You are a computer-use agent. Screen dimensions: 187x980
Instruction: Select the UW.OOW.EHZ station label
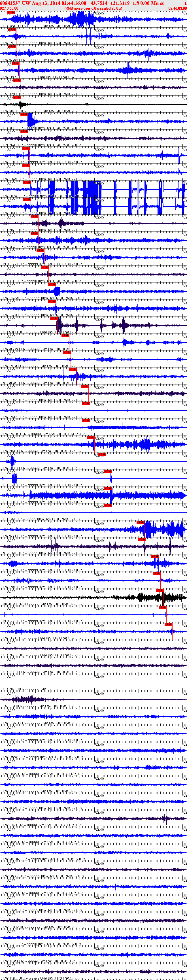[43, 196]
